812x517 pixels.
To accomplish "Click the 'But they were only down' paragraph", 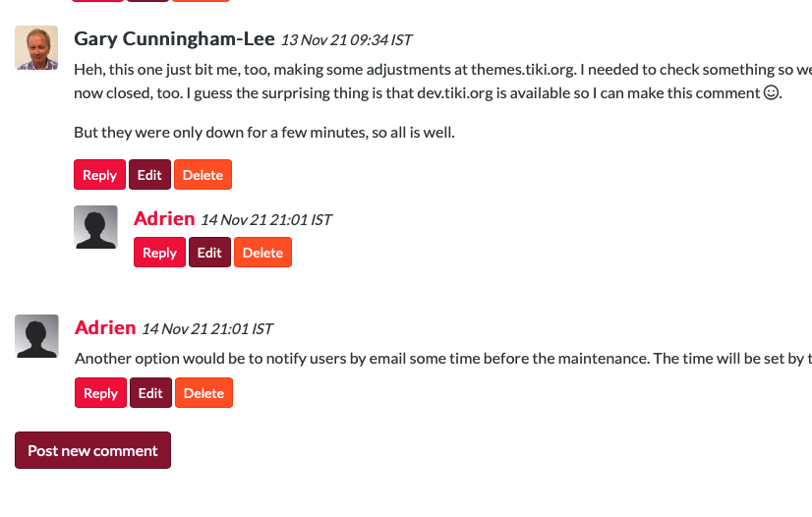I will 264,133.
